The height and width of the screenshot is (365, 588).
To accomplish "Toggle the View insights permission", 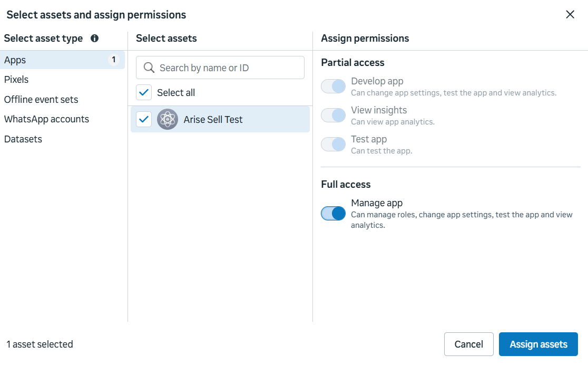I will pos(333,116).
